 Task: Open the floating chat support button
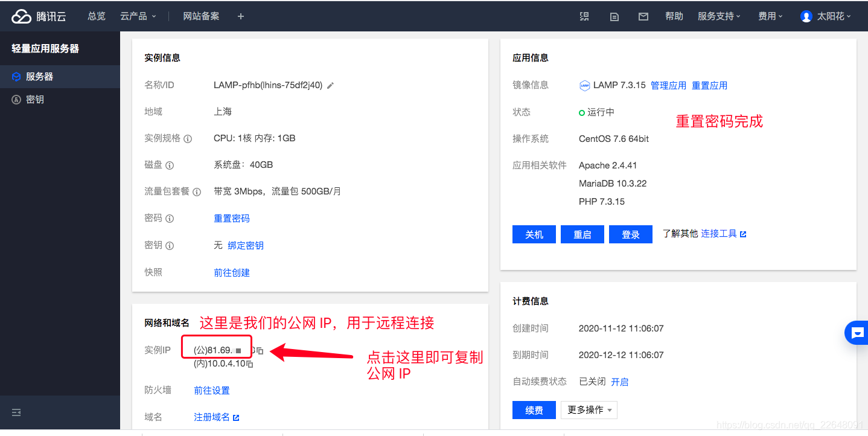857,333
